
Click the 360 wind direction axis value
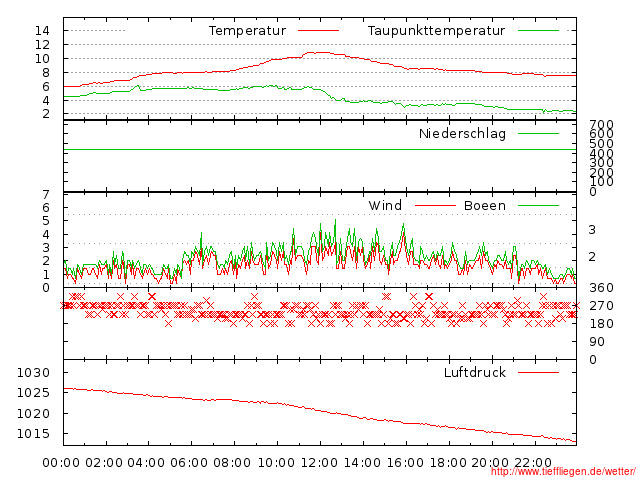tap(601, 288)
